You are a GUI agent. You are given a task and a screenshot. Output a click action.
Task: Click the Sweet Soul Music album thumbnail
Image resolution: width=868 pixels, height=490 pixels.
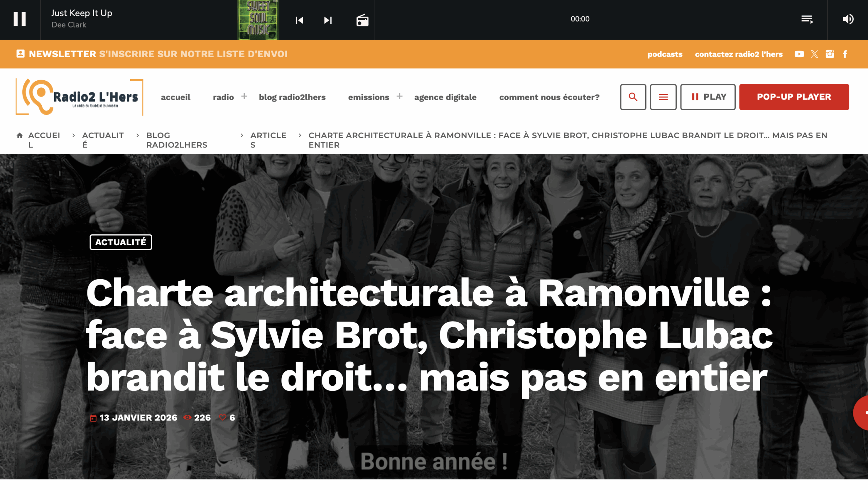pos(258,20)
